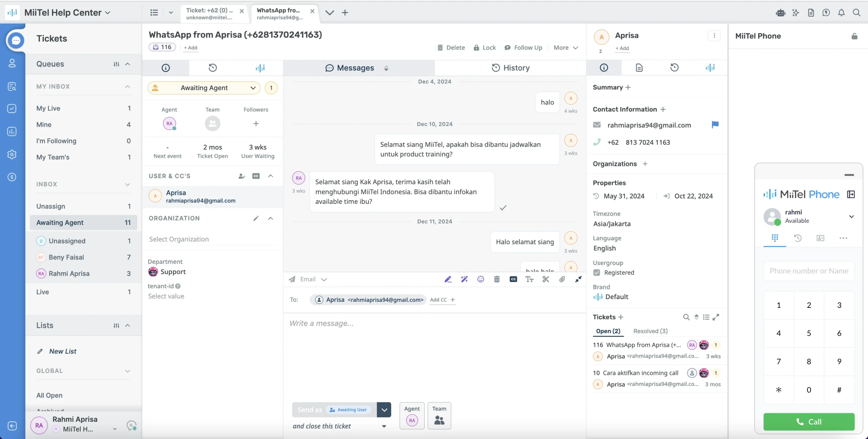This screenshot has width=868, height=439.
Task: Open the snippets scissors tool
Action: pyautogui.click(x=546, y=279)
